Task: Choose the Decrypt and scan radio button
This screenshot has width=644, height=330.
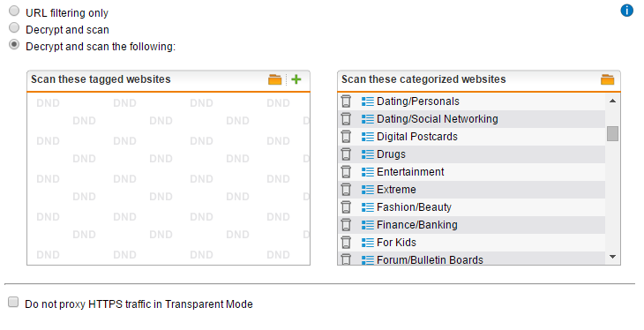Action: pos(14,27)
